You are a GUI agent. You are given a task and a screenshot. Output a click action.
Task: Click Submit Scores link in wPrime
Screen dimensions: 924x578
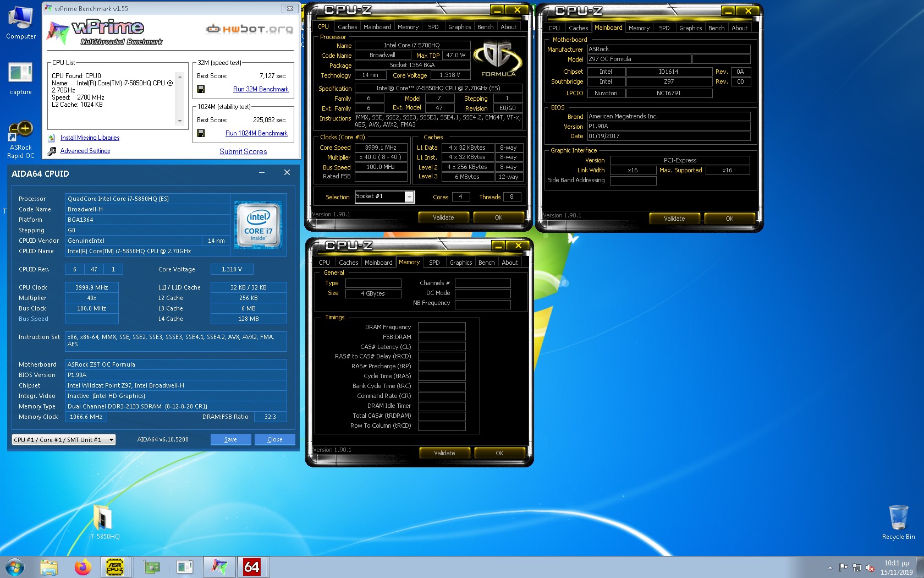[243, 152]
